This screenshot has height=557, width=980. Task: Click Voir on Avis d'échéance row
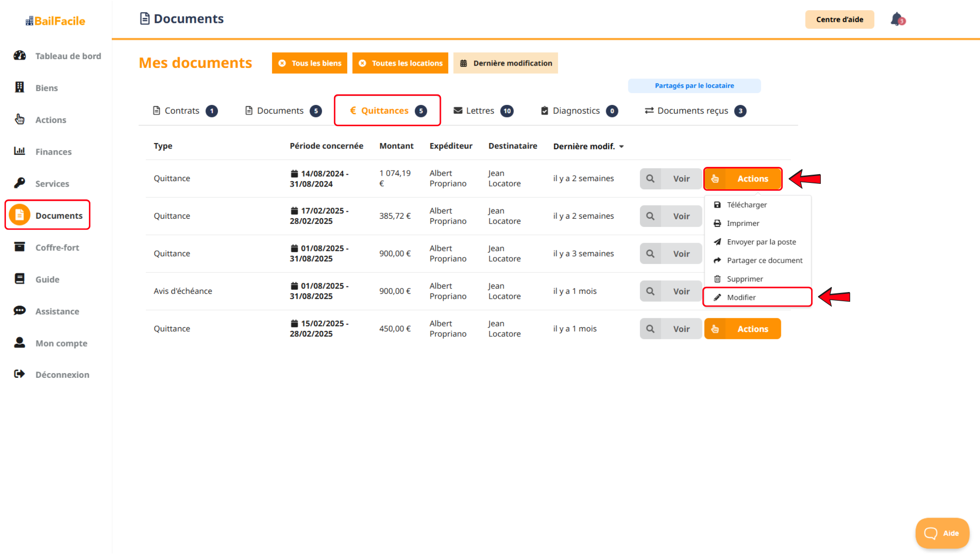coord(681,291)
